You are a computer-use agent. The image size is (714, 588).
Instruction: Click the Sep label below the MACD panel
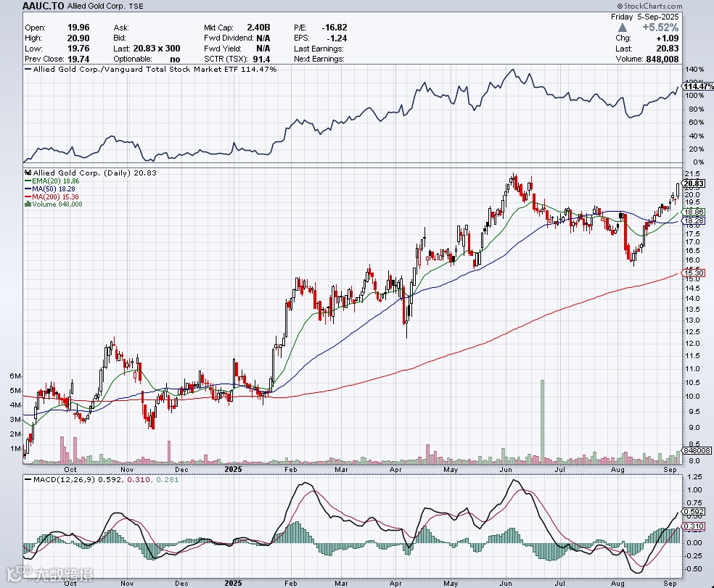pyautogui.click(x=670, y=583)
